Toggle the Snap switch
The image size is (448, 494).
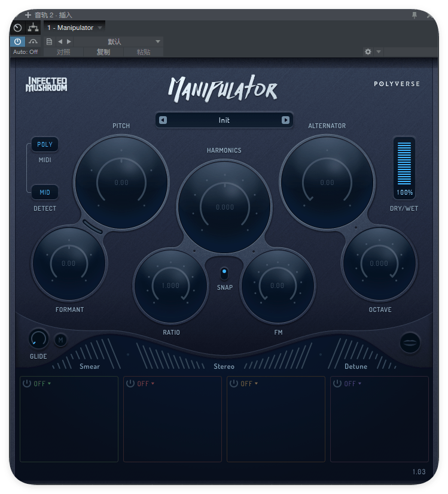click(x=224, y=274)
